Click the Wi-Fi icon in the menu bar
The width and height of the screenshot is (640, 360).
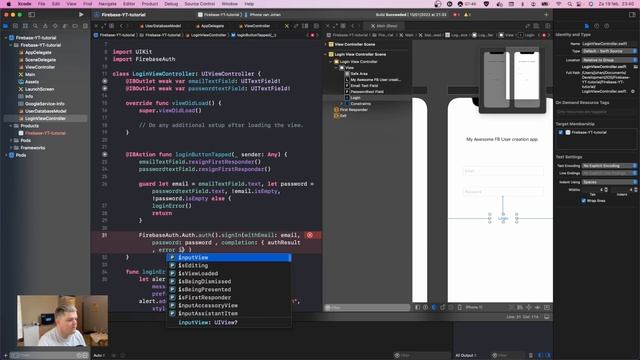pos(559,4)
